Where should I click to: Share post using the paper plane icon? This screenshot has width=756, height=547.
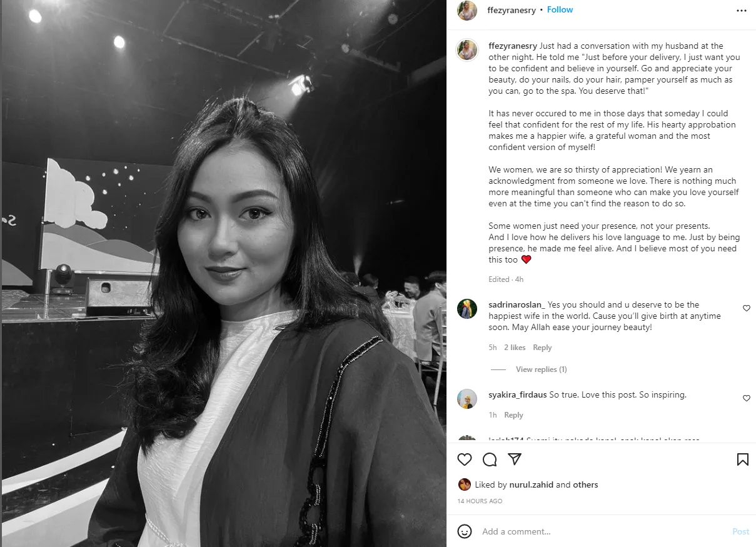click(x=515, y=459)
